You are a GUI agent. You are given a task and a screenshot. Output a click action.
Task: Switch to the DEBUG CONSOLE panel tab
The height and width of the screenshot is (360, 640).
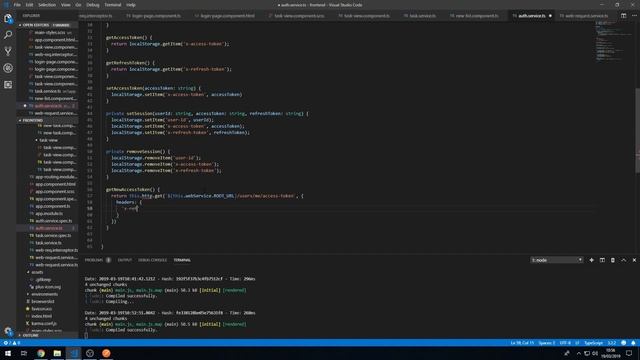tap(152, 260)
